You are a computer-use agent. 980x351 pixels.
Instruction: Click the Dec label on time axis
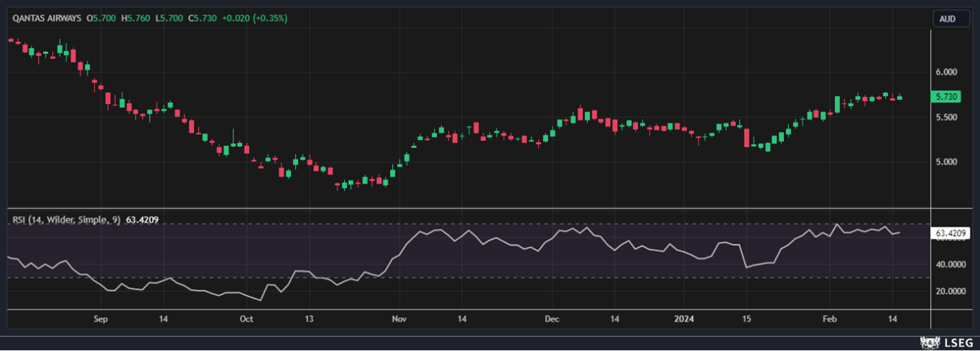click(x=552, y=319)
